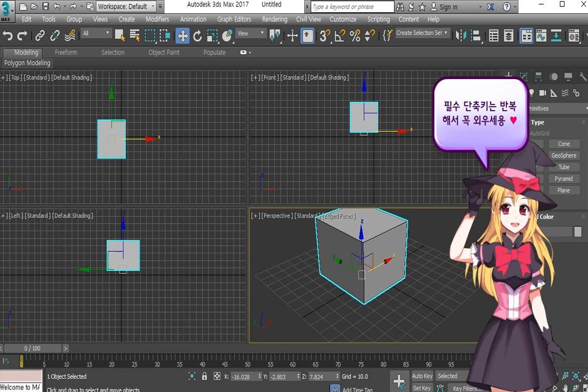Enable Auto Key animation mode

coord(422,377)
